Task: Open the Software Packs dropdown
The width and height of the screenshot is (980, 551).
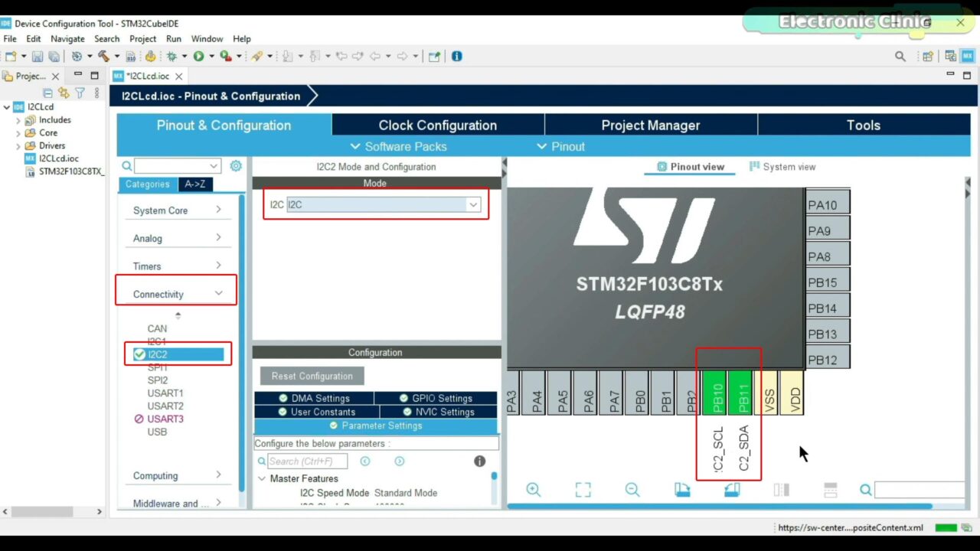Action: click(398, 146)
